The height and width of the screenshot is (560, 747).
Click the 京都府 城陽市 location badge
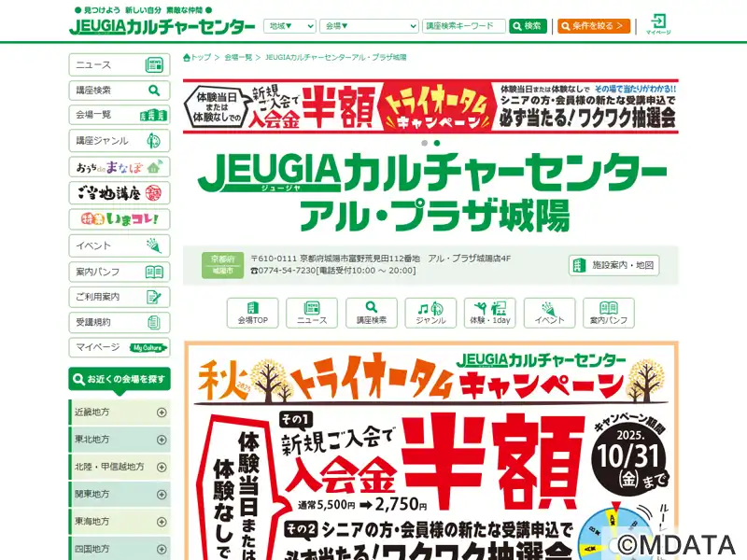coord(222,265)
